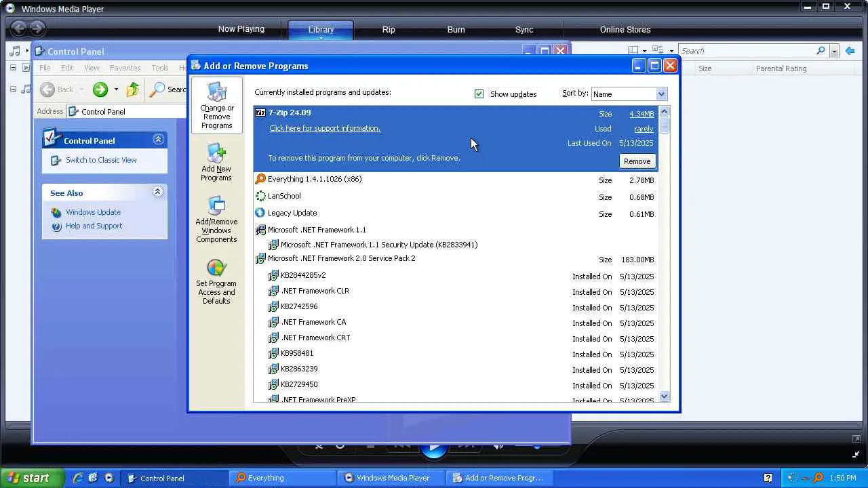Open the Help and Support link

(x=94, y=226)
